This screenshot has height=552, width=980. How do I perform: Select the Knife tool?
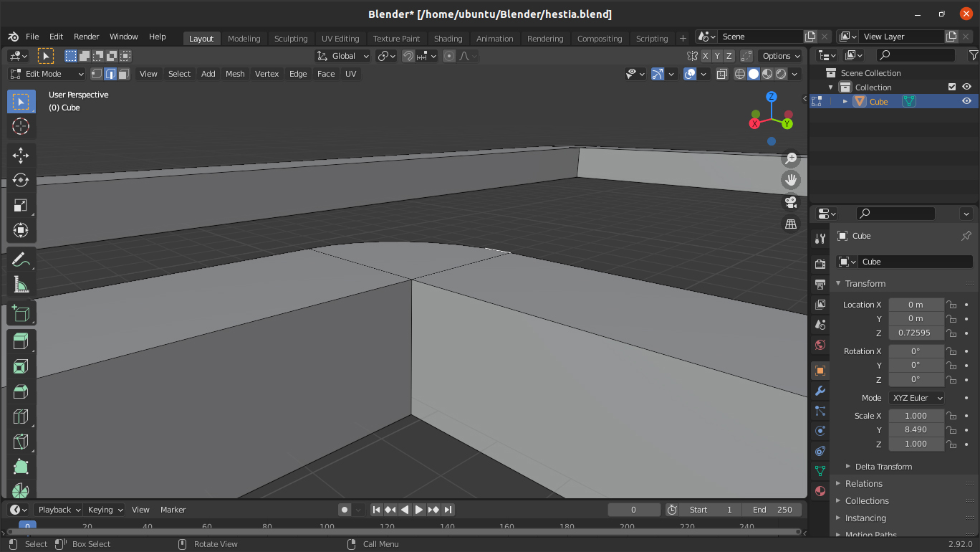pyautogui.click(x=21, y=442)
